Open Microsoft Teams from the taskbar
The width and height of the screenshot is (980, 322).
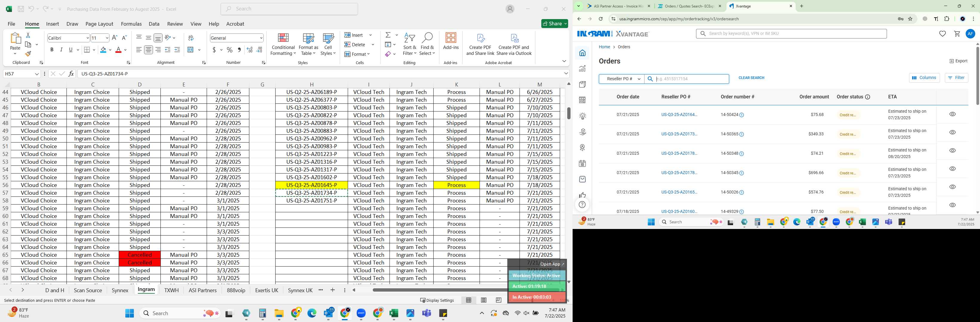(426, 313)
